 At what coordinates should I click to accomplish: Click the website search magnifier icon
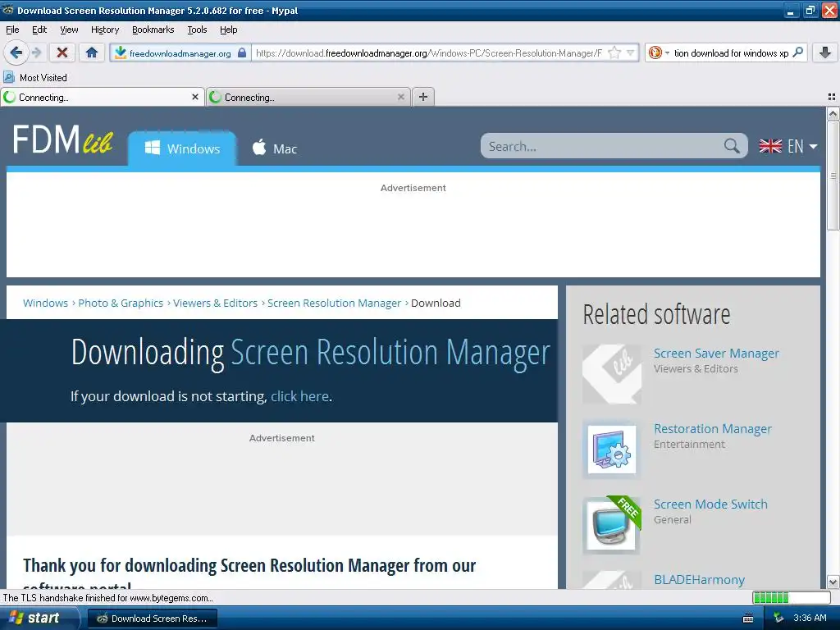pyautogui.click(x=732, y=146)
